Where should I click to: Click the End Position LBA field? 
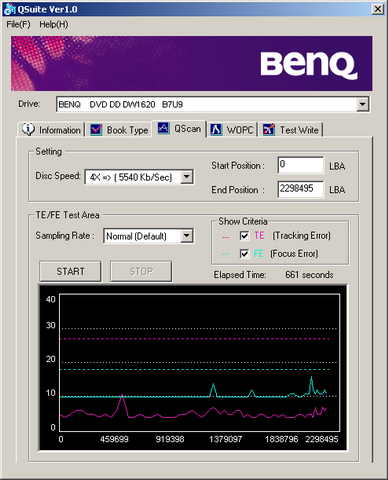click(300, 189)
